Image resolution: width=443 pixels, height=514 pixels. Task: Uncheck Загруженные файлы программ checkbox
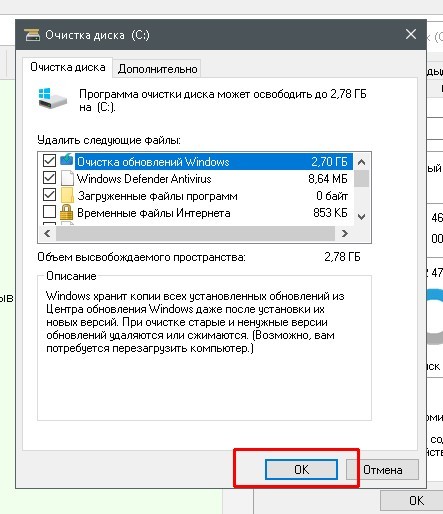[x=49, y=195]
